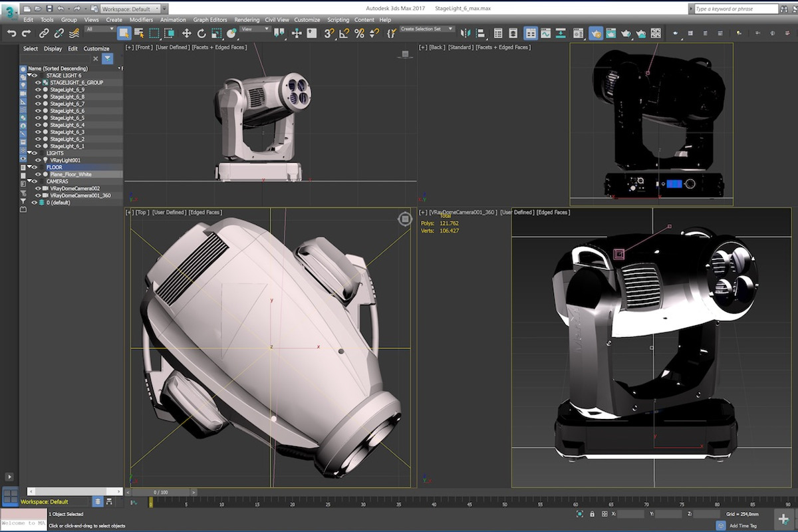This screenshot has width=798, height=532.
Task: Activate the Unlink Selection tool
Action: tap(59, 33)
